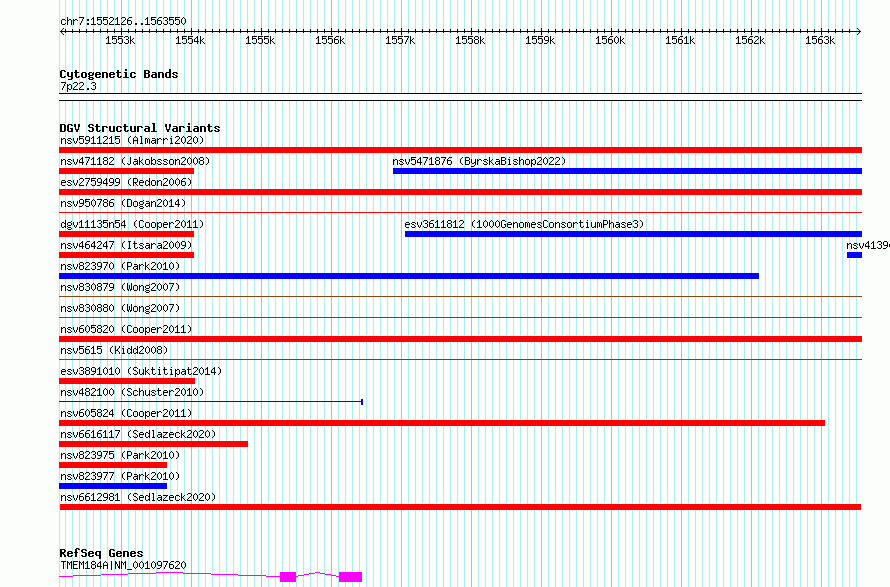The image size is (890, 587).
Task: Select nsv830880 (Wong2007) variant label
Action: click(x=120, y=308)
